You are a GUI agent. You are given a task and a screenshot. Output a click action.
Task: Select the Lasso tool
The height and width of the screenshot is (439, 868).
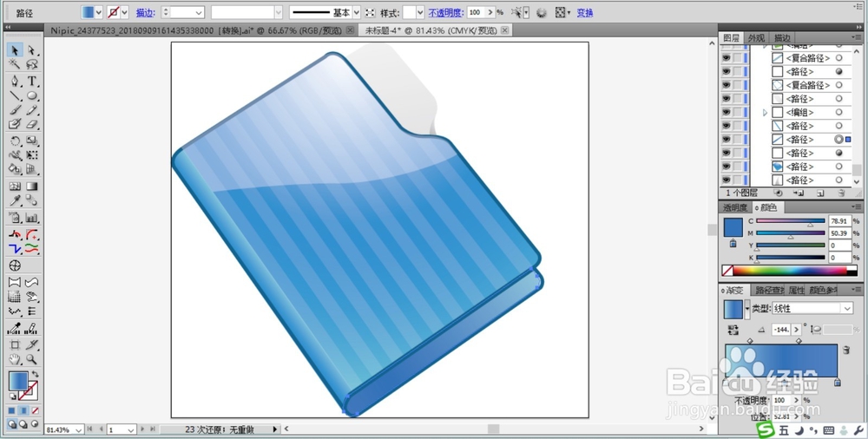click(x=32, y=65)
